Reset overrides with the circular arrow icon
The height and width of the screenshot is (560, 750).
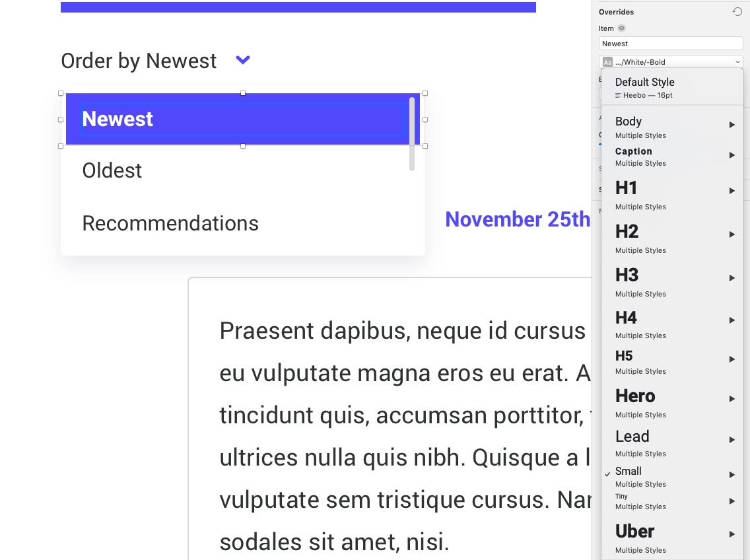[x=737, y=11]
